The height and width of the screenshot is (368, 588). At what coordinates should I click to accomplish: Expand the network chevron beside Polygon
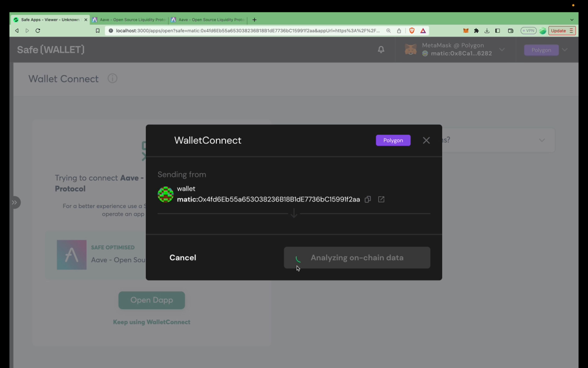(x=565, y=50)
